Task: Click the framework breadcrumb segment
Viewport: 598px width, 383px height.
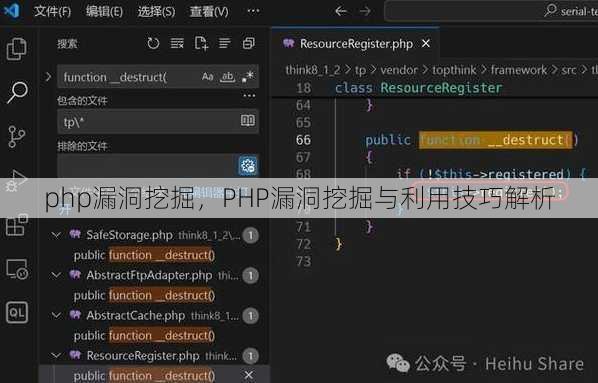Action: (x=519, y=70)
